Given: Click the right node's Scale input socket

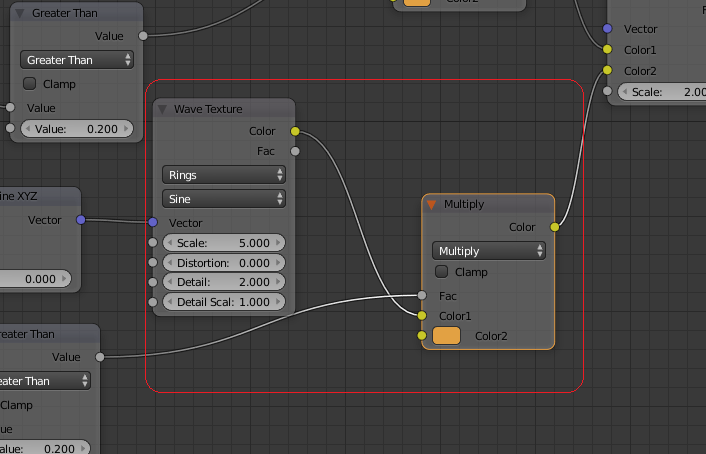Looking at the screenshot, I should (607, 91).
